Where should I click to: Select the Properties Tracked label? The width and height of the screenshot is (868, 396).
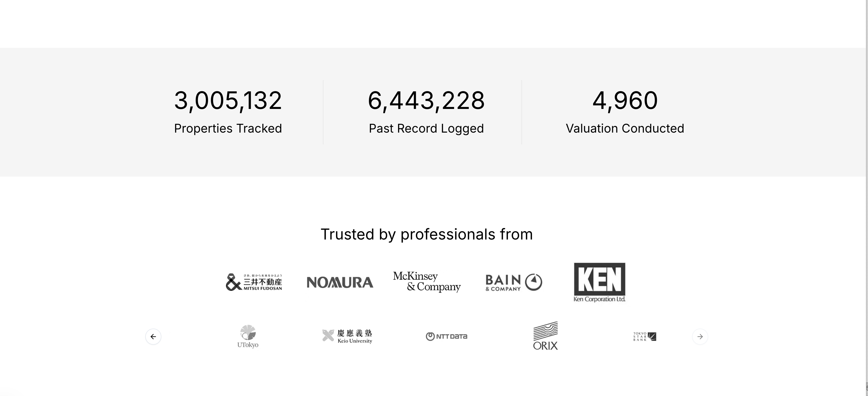coord(228,129)
